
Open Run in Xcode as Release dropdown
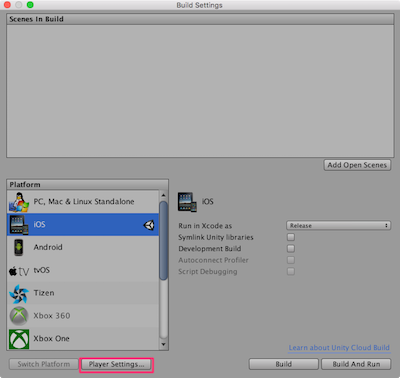click(x=338, y=226)
